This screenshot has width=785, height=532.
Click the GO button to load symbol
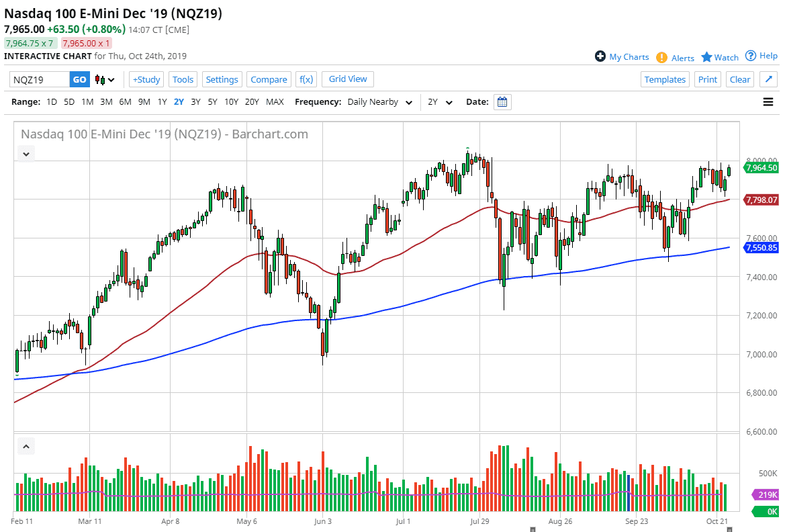point(79,79)
